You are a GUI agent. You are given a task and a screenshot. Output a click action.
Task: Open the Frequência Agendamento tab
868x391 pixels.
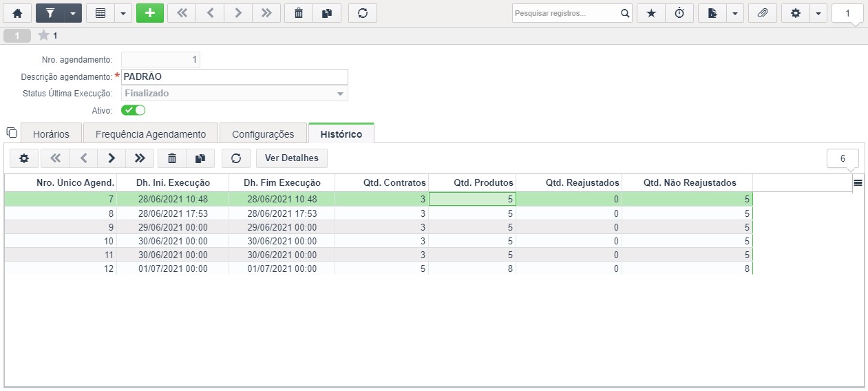click(x=151, y=134)
